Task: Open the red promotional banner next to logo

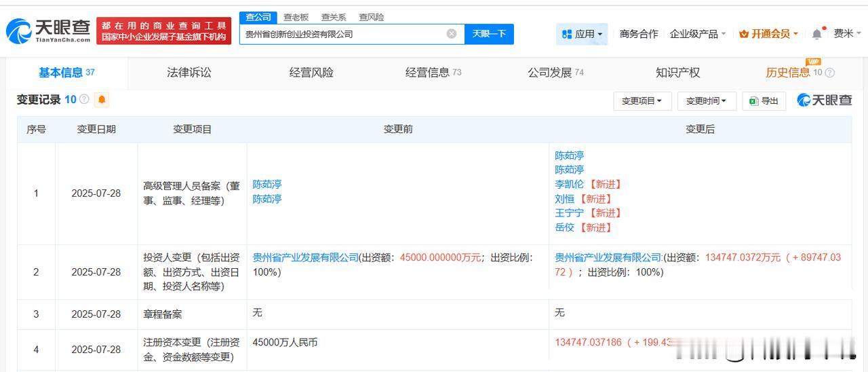Action: pyautogui.click(x=163, y=31)
